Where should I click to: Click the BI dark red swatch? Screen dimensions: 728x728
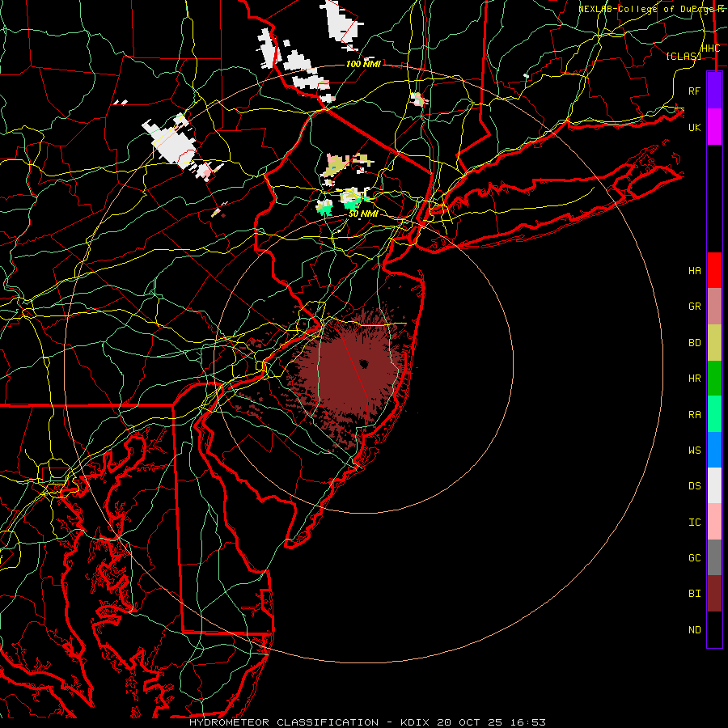(x=714, y=594)
